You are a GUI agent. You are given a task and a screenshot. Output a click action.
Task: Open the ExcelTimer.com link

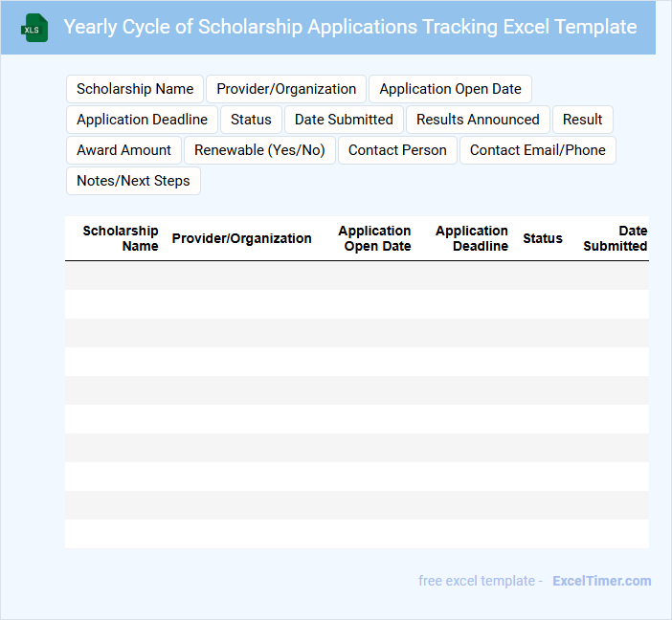(x=601, y=581)
